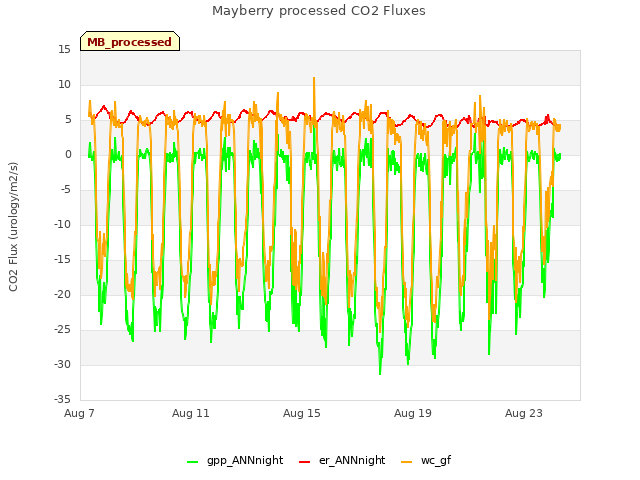This screenshot has height=480, width=640.
Task: Click the Aug 11 x-axis label
Action: point(191,413)
